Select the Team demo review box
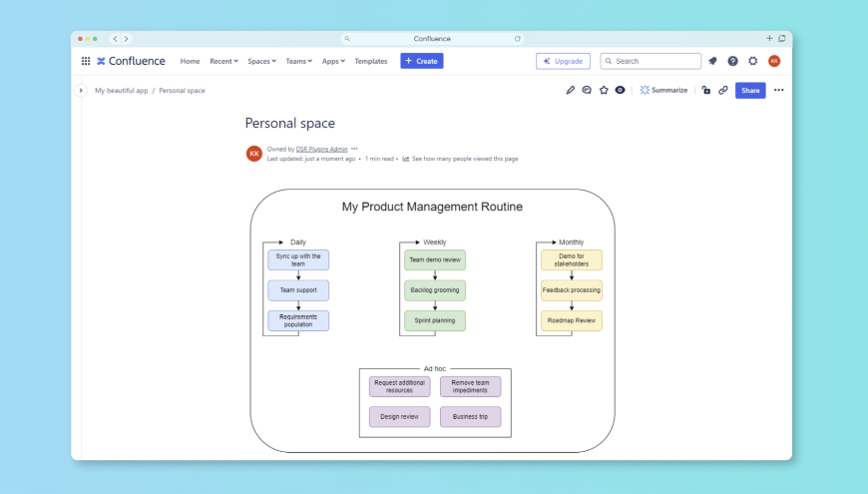 435,259
